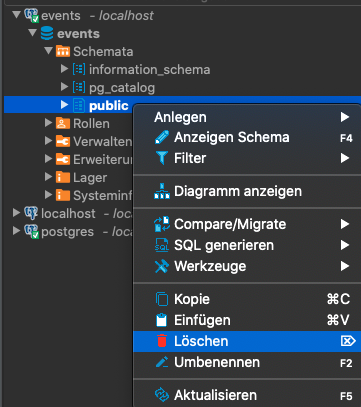Select the Lager folder
Screen dimensions: 361x407
90,177
